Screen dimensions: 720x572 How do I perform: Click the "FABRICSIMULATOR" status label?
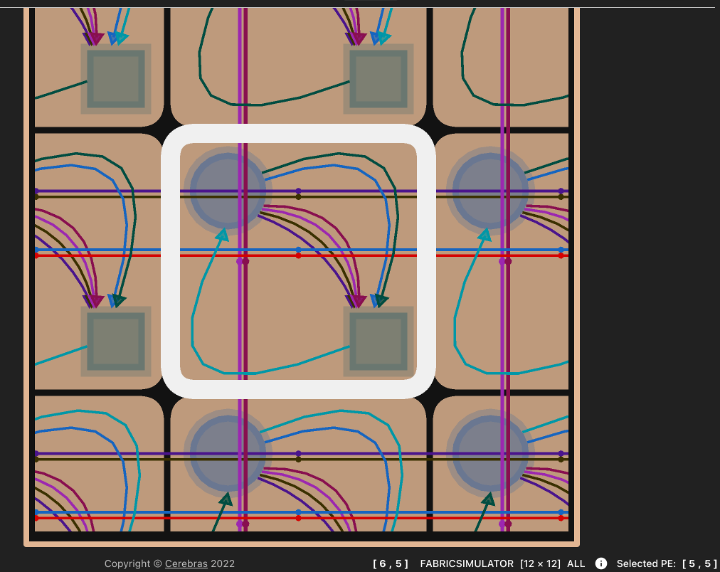[x=467, y=564]
